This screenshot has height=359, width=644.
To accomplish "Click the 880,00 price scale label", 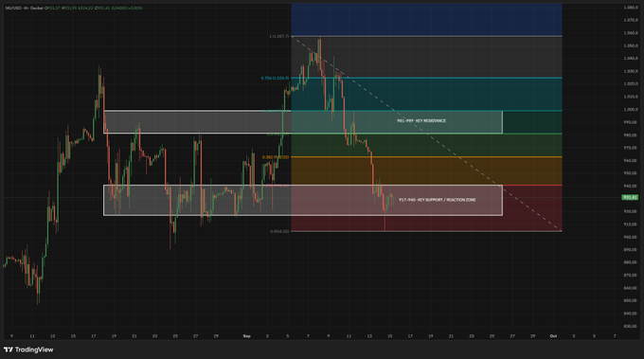I will tap(631, 262).
